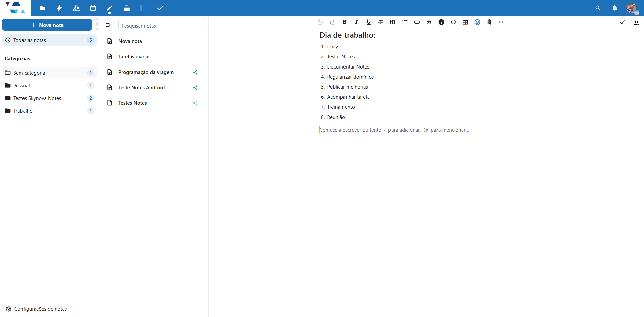Insert a table using the table icon
644x317 pixels.
[465, 22]
